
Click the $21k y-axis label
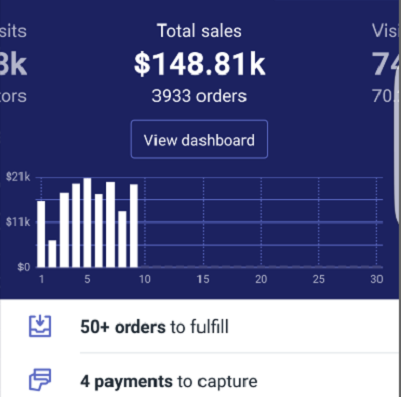tap(18, 177)
